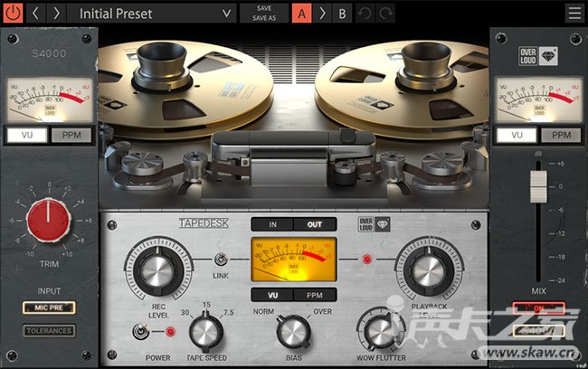
Task: Click the +6 mark on the MIX scale
Action: [560, 164]
